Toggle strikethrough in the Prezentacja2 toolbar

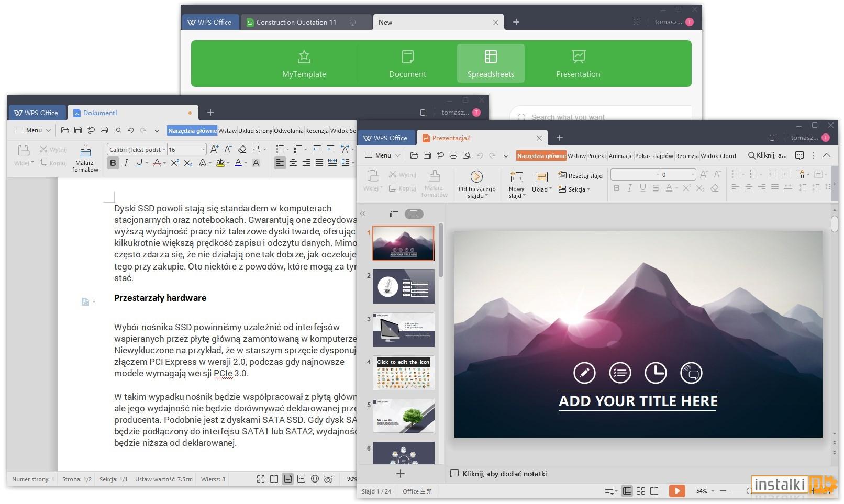coord(656,188)
